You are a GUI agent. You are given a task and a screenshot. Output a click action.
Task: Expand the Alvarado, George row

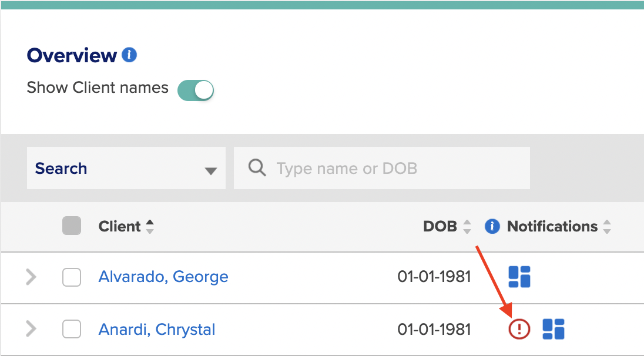click(x=31, y=277)
